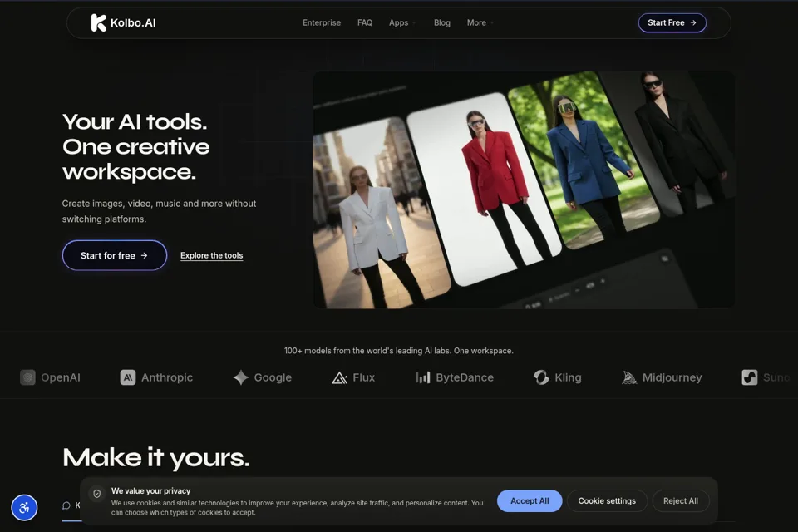Click the privacy shield icon in cookie banner

[96, 494]
